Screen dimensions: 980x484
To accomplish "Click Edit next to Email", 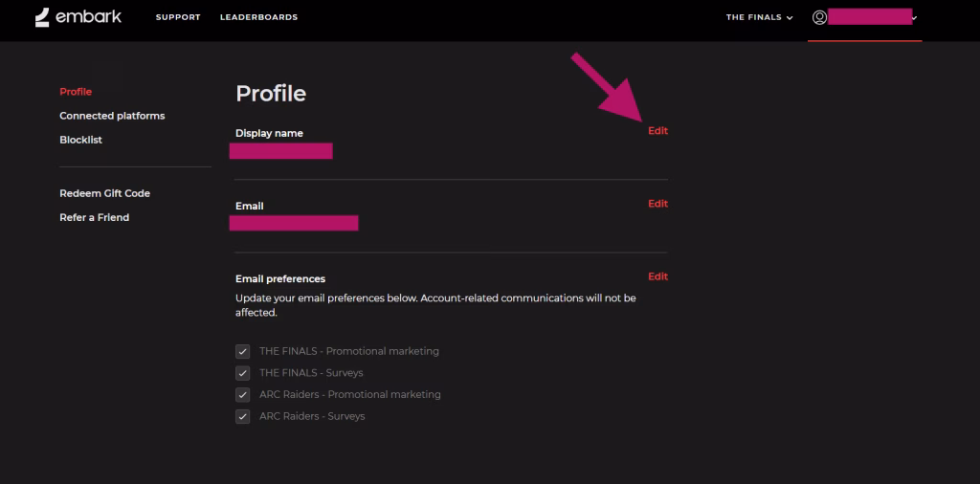I will pyautogui.click(x=657, y=204).
